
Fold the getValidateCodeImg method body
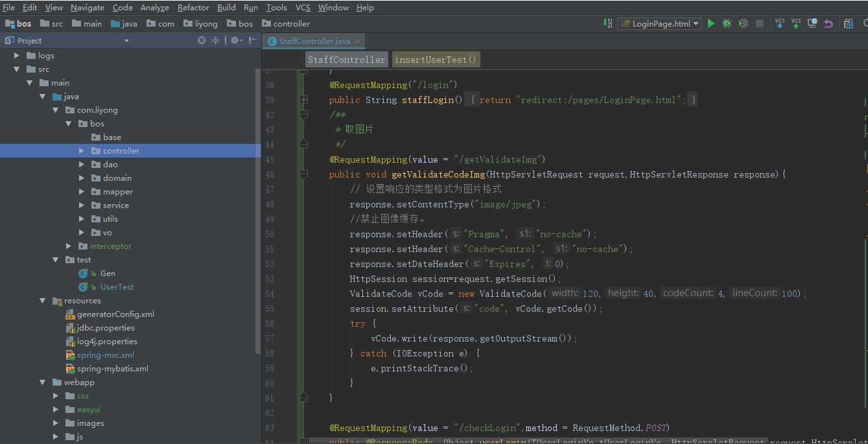tap(303, 174)
